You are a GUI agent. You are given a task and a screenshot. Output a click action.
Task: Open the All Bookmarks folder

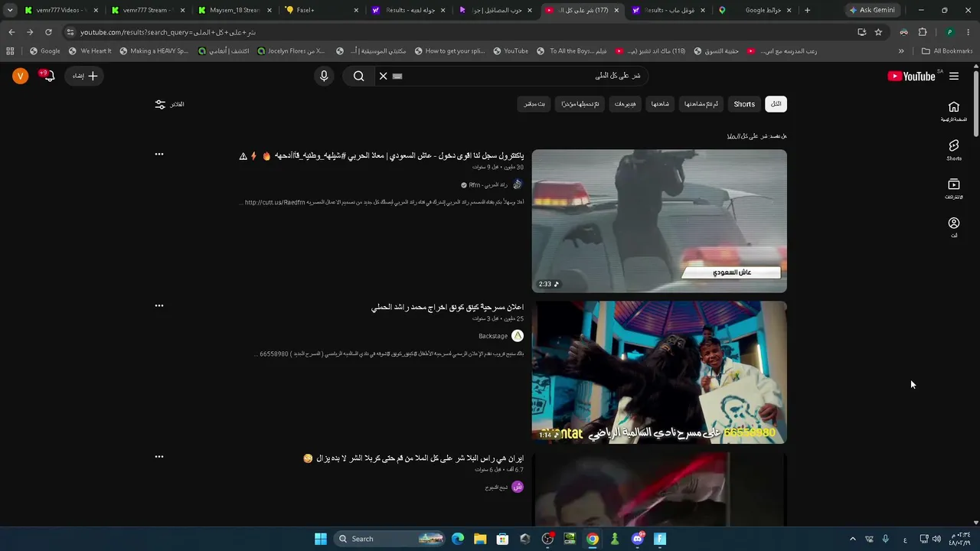tap(947, 51)
